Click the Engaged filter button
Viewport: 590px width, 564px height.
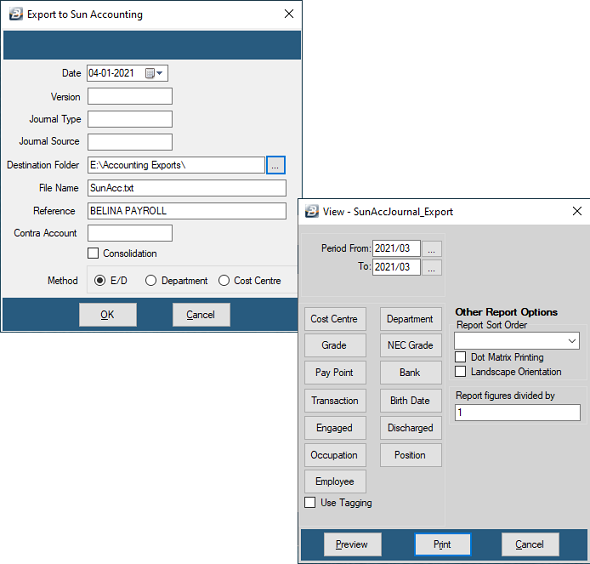(335, 428)
